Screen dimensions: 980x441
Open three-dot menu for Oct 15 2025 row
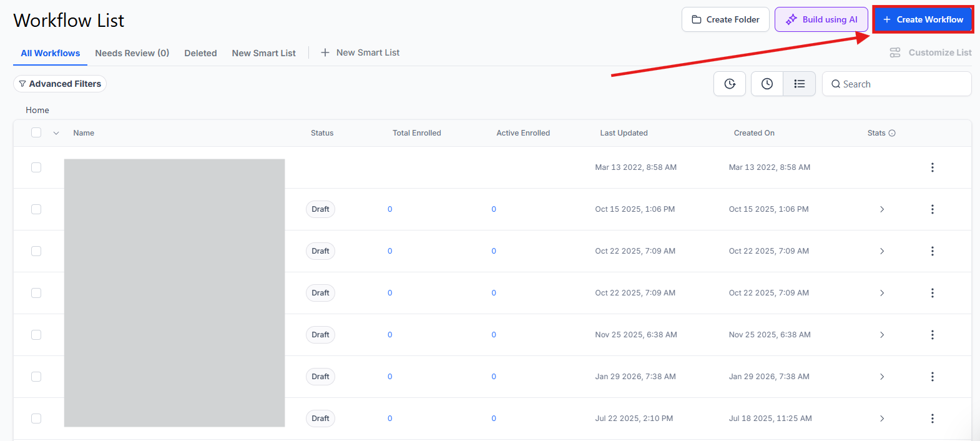[932, 209]
